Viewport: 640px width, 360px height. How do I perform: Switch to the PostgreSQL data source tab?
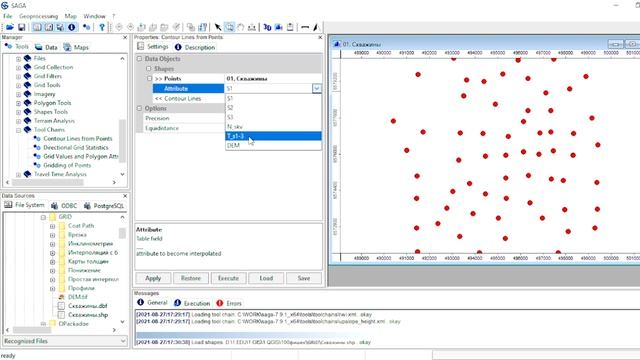point(104,206)
